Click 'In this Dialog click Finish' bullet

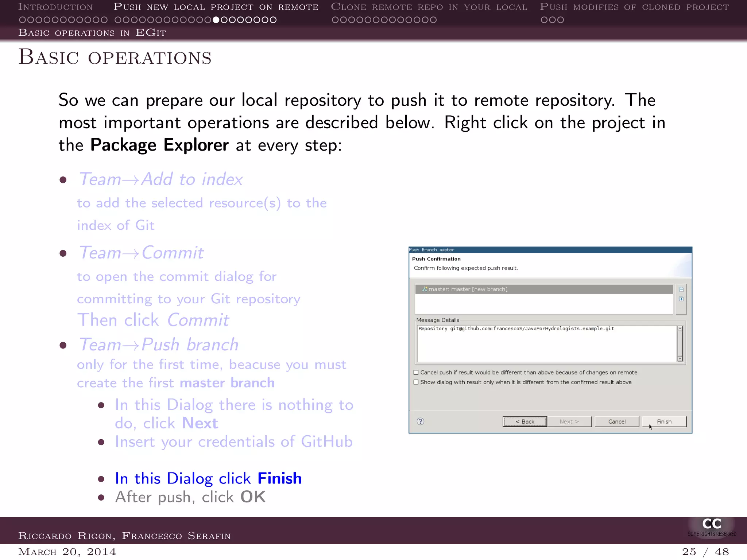point(208,478)
